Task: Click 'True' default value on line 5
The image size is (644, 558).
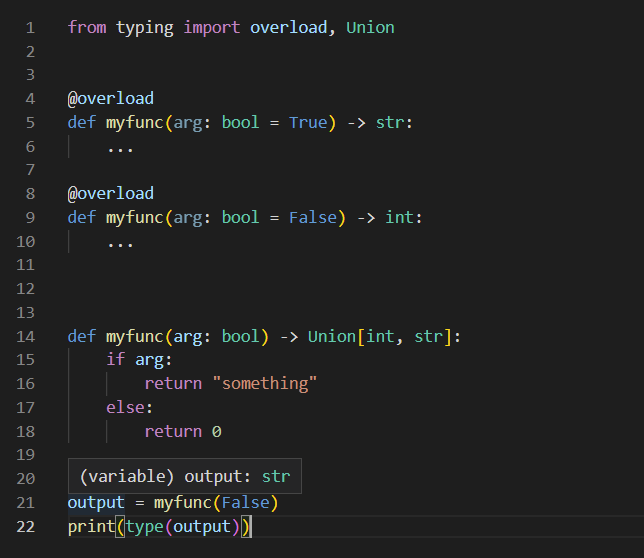Action: point(308,122)
